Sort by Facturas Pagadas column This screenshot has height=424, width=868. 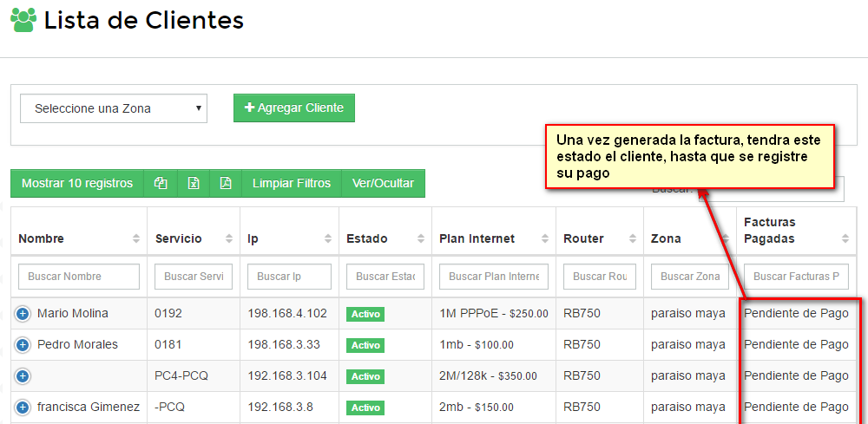[x=798, y=231]
